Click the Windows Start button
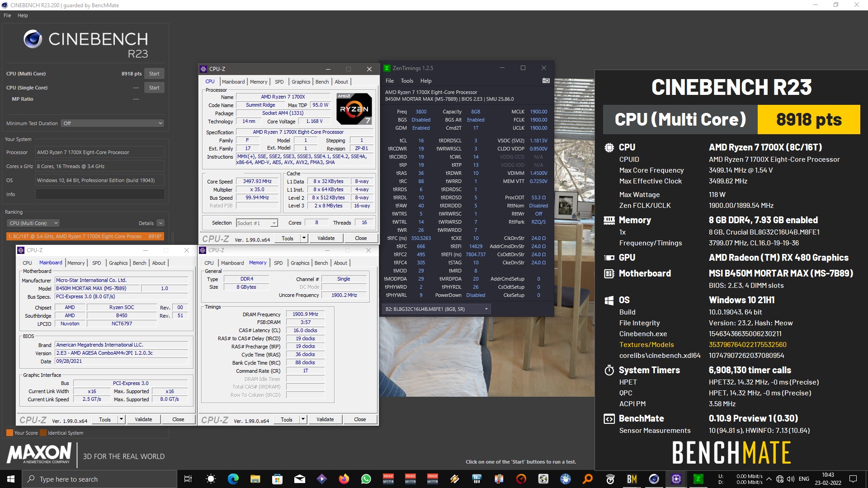The width and height of the screenshot is (868, 488). point(11,479)
